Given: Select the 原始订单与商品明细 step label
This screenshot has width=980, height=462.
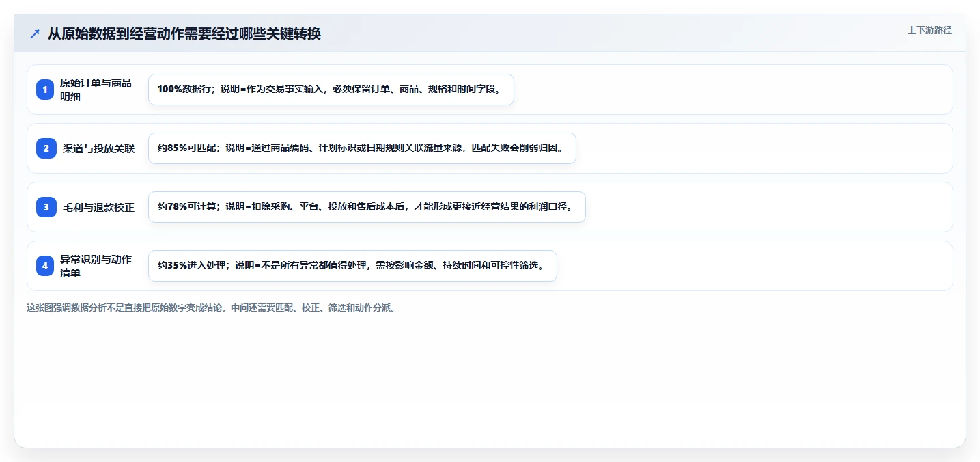Looking at the screenshot, I should 96,90.
